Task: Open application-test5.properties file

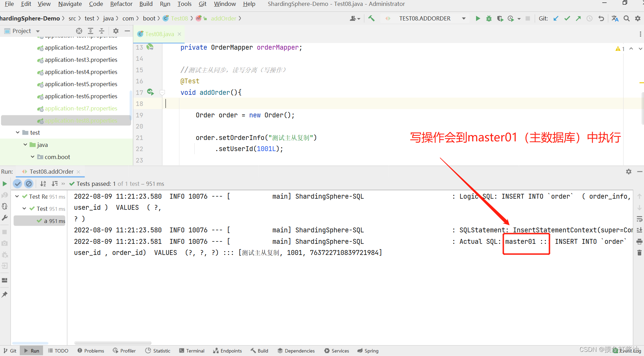Action: [x=81, y=84]
